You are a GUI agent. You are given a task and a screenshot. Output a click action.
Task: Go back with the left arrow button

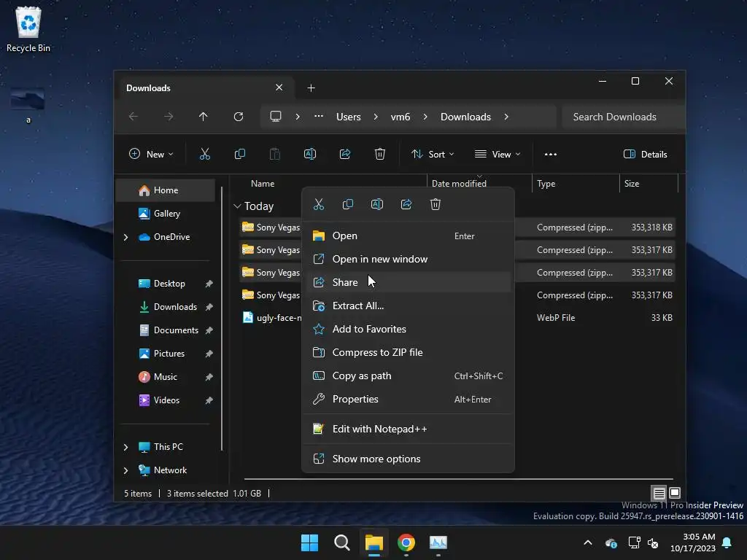[x=133, y=117]
